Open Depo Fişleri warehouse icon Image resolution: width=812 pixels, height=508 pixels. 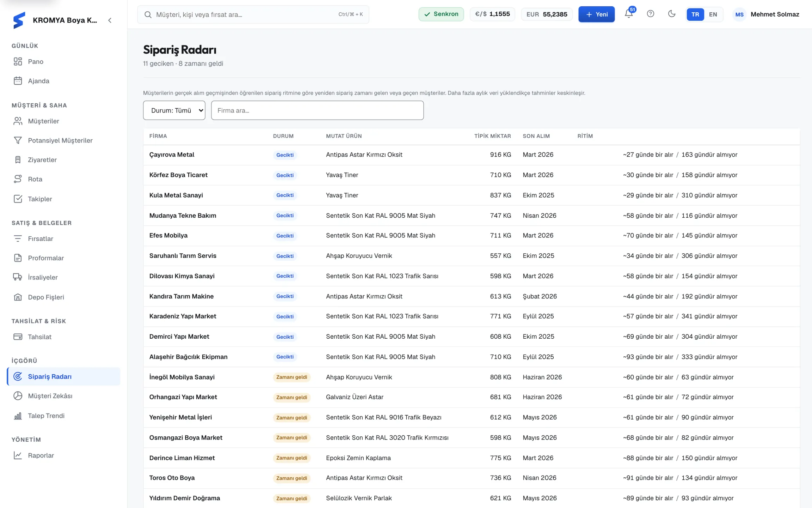(18, 297)
